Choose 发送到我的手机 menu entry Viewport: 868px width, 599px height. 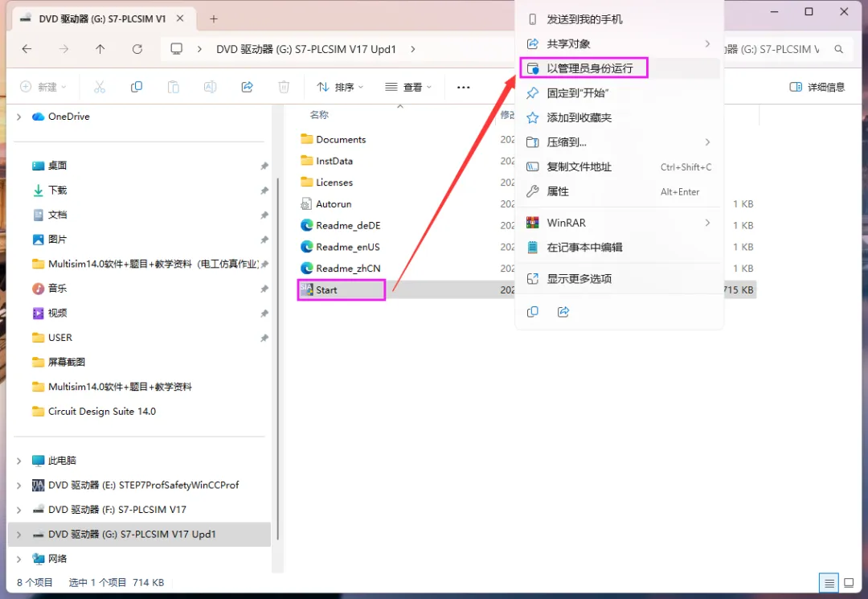coord(620,19)
